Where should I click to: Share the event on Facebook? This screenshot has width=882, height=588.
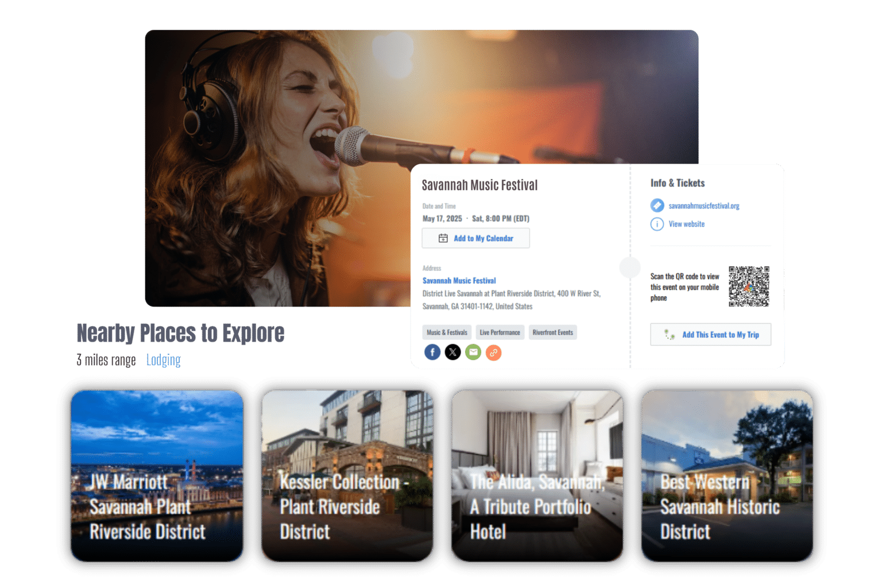[432, 352]
